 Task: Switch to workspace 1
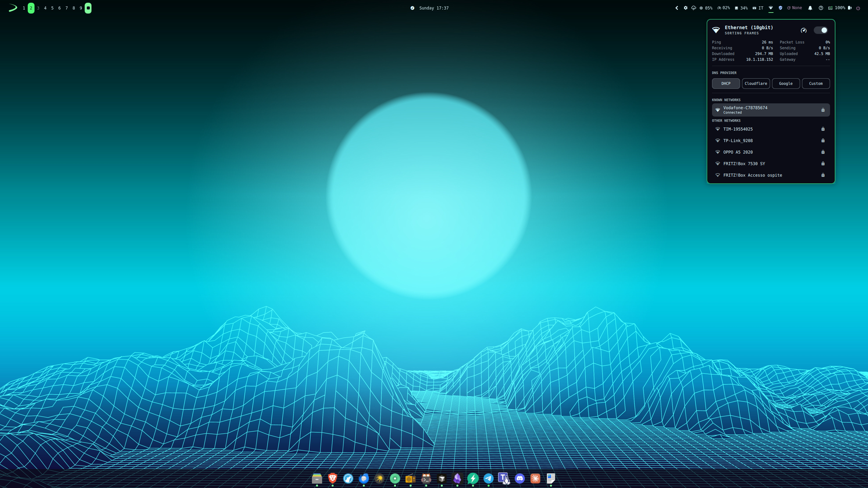tap(24, 8)
